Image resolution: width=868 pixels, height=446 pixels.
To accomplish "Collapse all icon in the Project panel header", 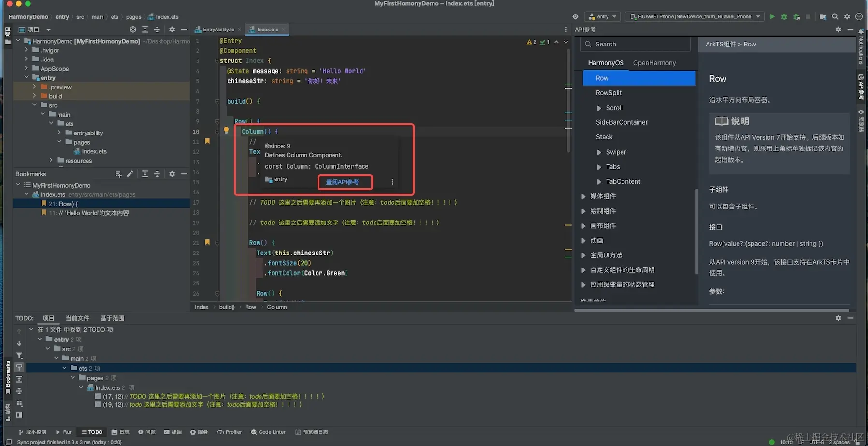I will click(x=157, y=30).
